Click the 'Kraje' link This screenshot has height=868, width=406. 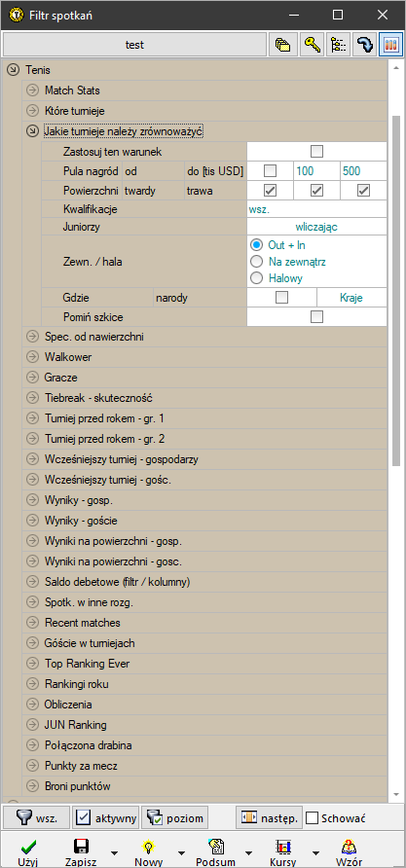(351, 298)
